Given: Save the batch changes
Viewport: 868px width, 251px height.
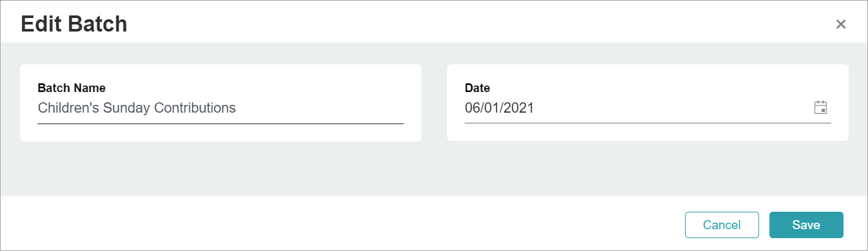Looking at the screenshot, I should click(806, 225).
